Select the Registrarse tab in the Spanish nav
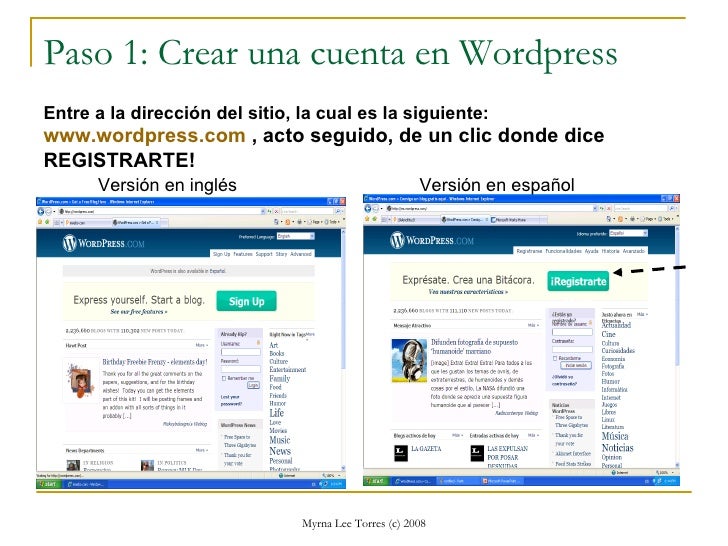The image size is (728, 546). (x=529, y=251)
